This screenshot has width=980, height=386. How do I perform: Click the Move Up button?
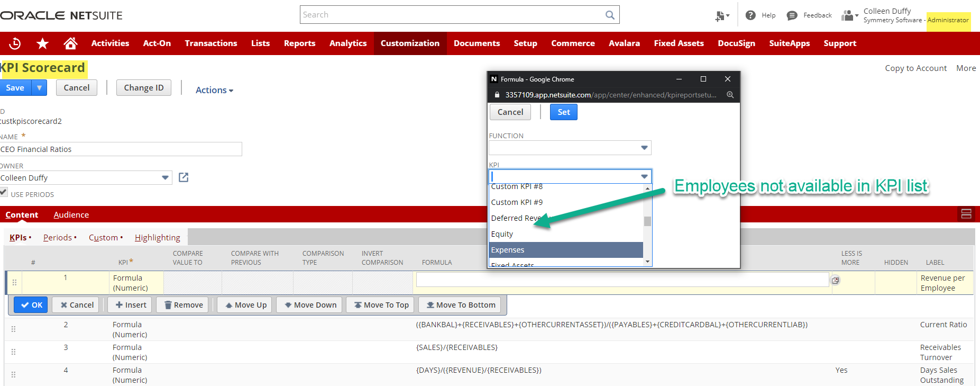click(x=245, y=305)
